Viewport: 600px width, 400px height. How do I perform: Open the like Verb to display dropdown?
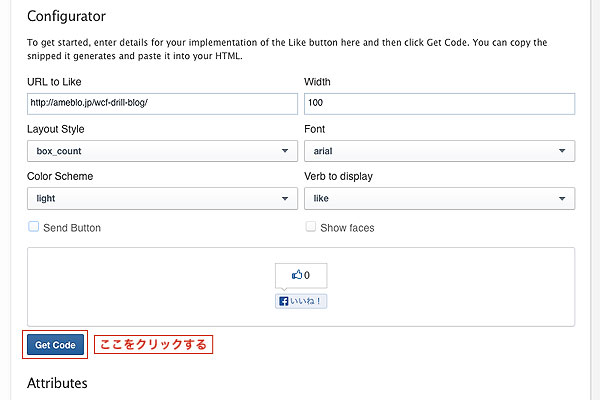[439, 198]
